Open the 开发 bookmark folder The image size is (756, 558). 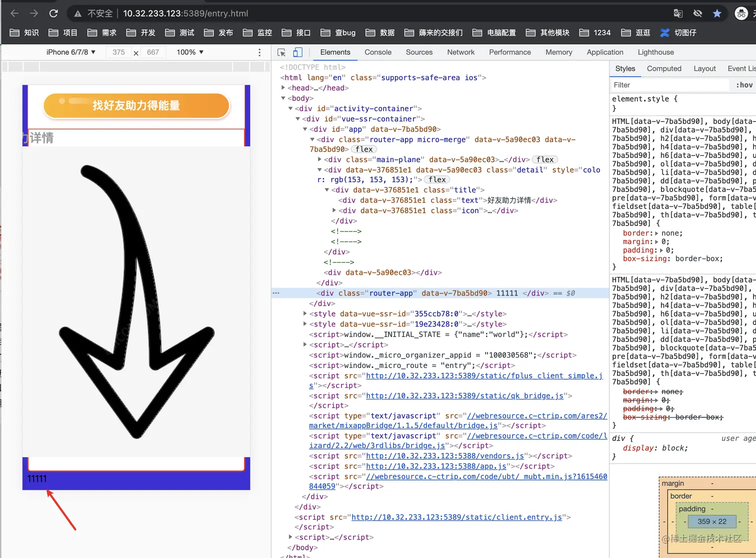coord(141,32)
